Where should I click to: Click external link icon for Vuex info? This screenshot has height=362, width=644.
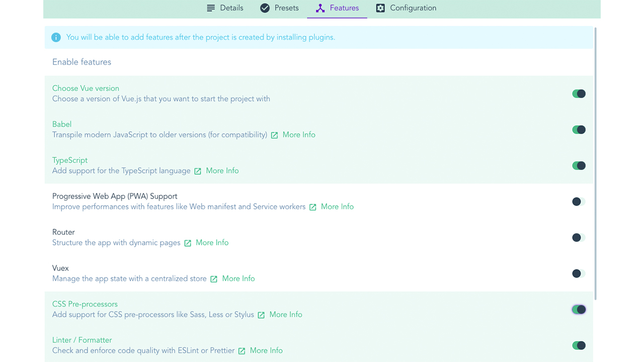point(214,279)
